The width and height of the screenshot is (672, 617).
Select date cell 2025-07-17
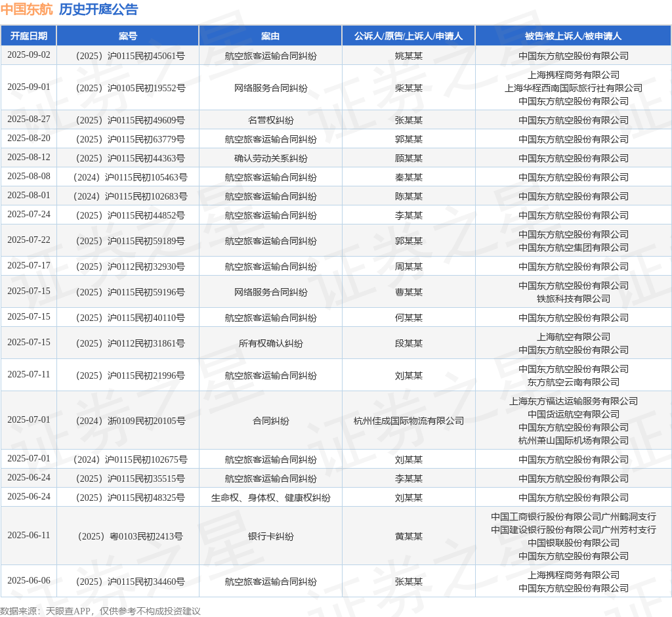[29, 266]
